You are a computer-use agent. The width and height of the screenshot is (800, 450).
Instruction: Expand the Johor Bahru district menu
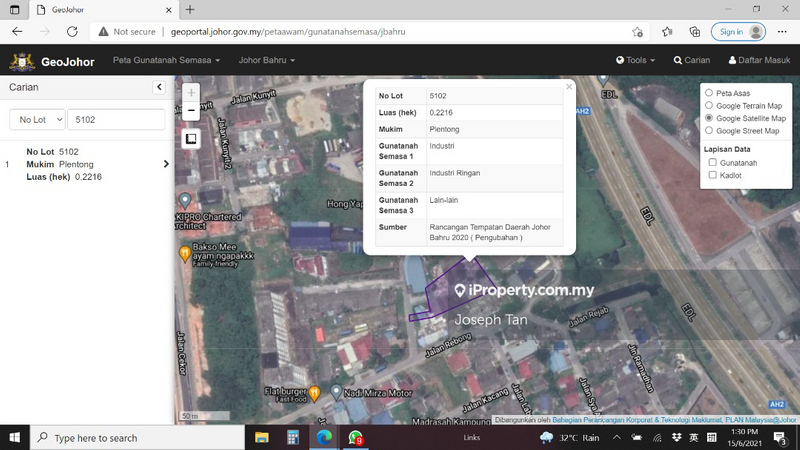click(266, 60)
